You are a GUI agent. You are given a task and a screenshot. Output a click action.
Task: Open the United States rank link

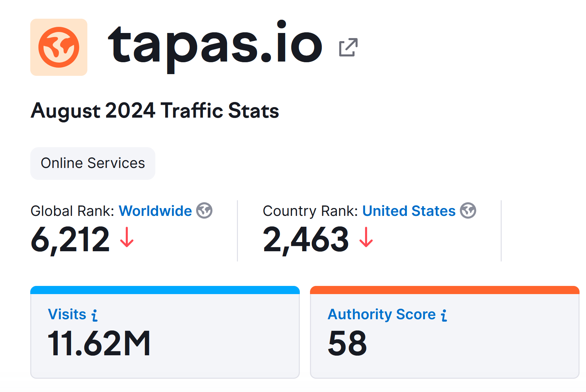(409, 211)
